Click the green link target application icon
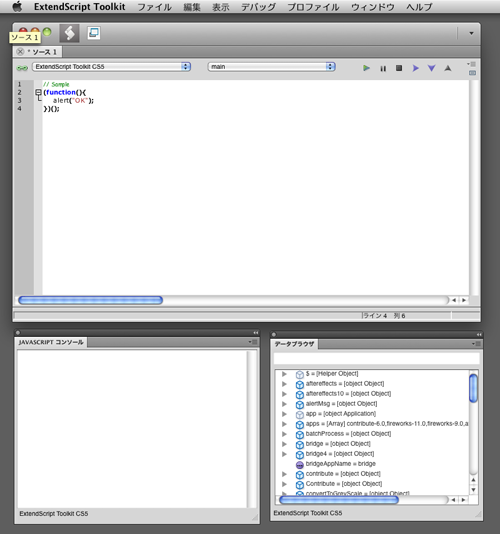The height and width of the screenshot is (534, 500). coord(22,68)
